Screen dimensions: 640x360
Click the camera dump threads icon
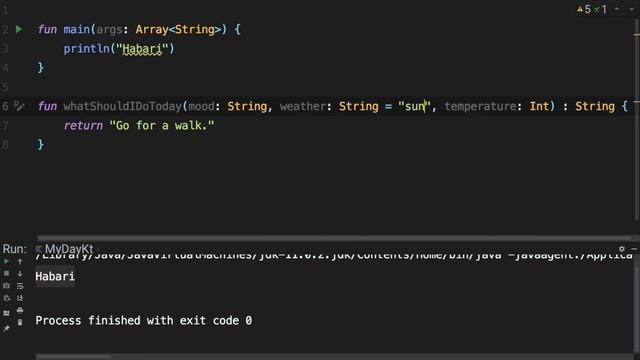(x=7, y=286)
